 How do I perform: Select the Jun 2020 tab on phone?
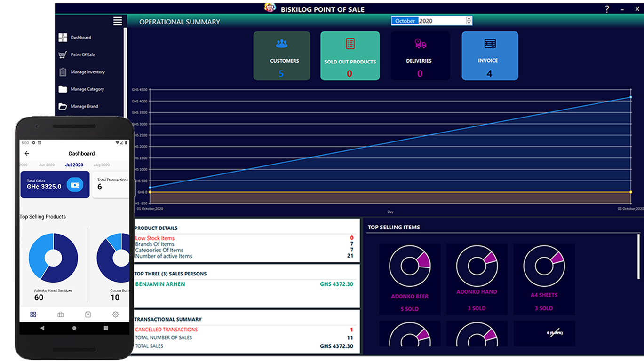[47, 165]
